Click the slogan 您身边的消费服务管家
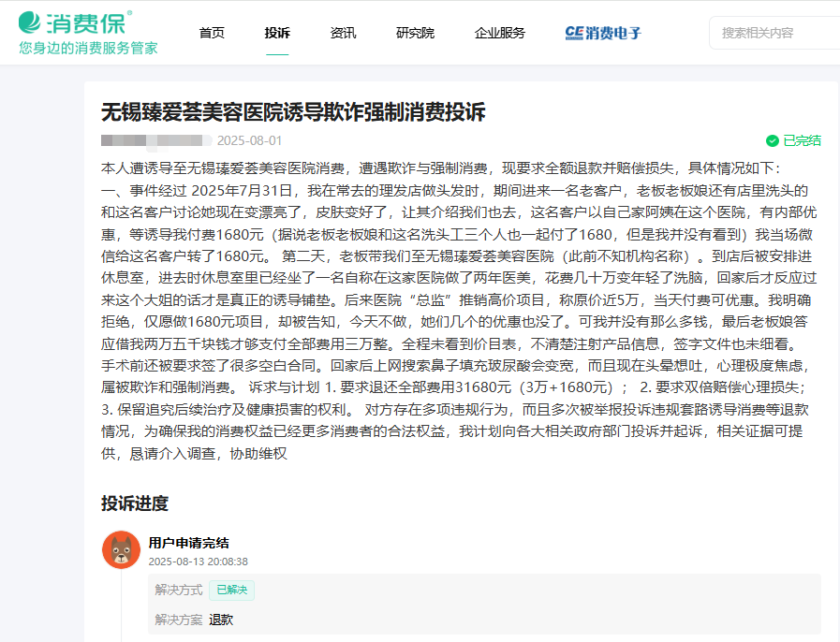The height and width of the screenshot is (642, 840). [88, 48]
